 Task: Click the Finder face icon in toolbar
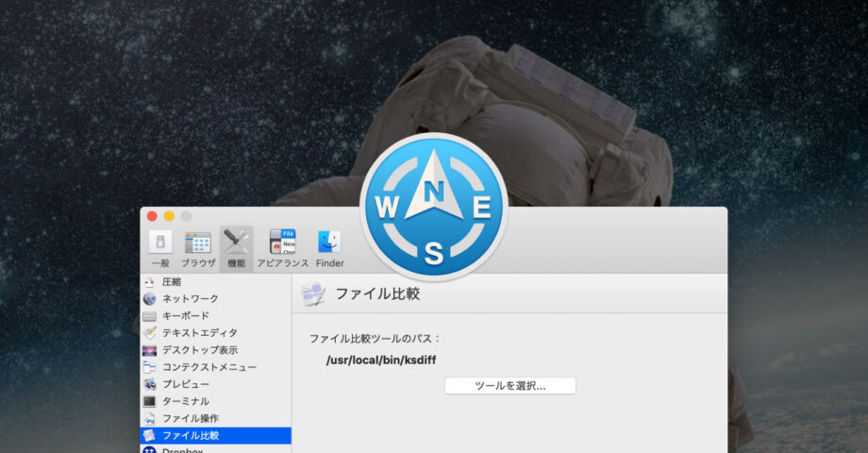329,248
